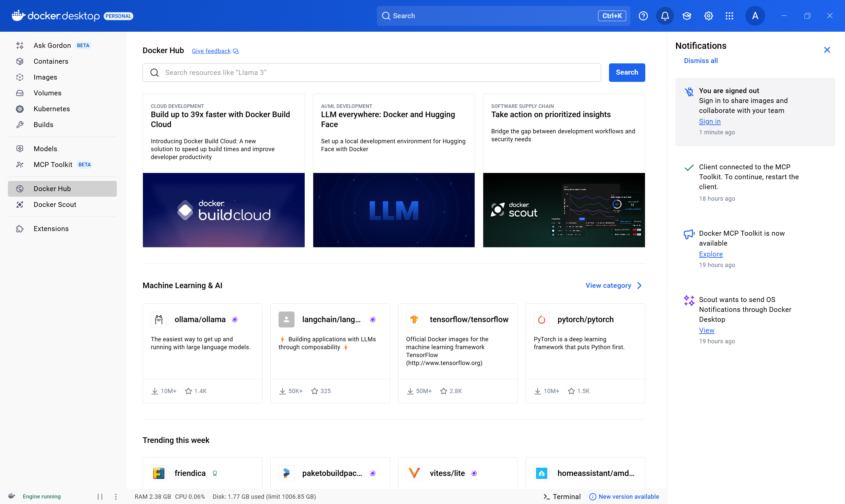
Task: Open the apps grid icon in header
Action: [x=729, y=16]
